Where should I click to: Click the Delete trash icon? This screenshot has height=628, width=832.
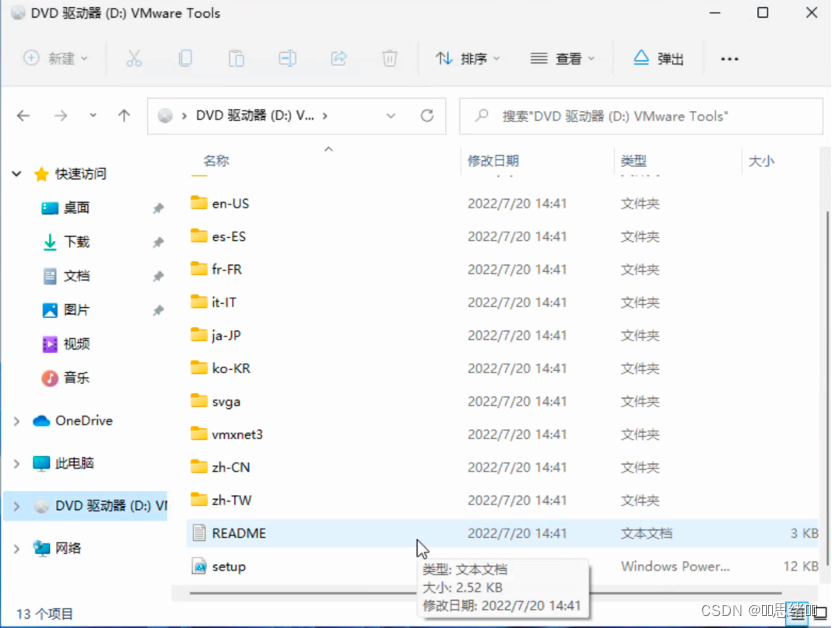389,58
